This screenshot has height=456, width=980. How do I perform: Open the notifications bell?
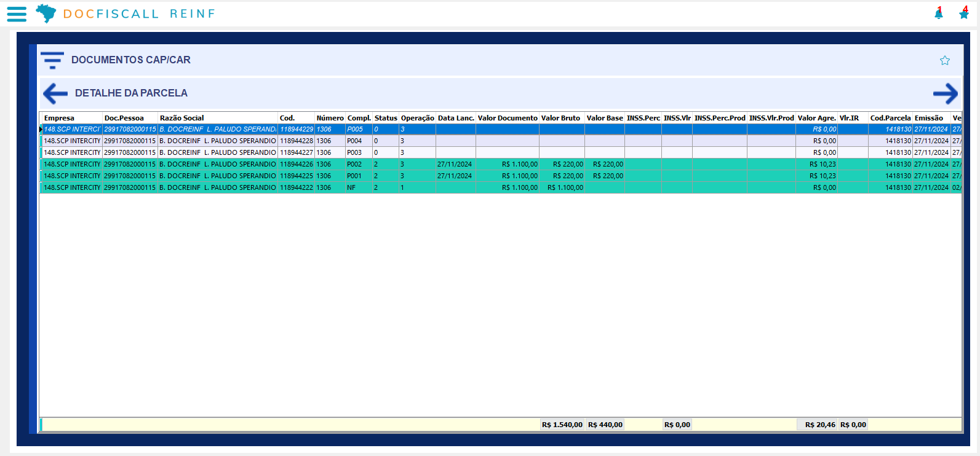938,14
